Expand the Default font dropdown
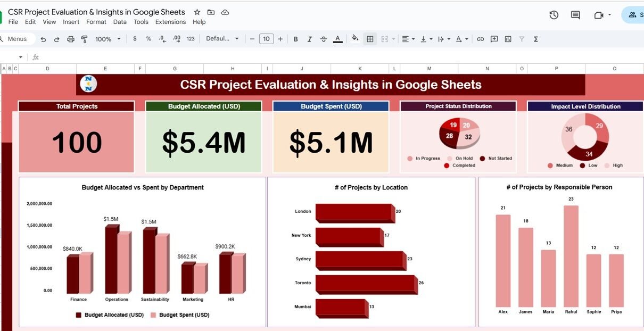The width and height of the screenshot is (644, 331). pos(222,39)
